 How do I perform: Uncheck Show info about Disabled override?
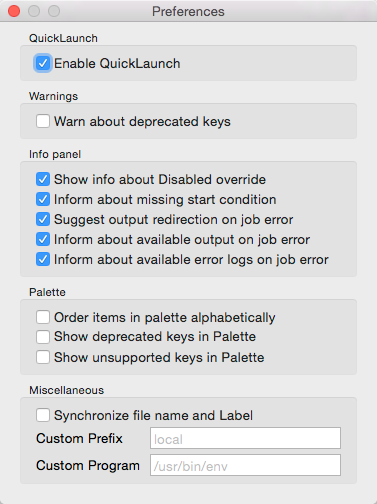click(x=43, y=179)
